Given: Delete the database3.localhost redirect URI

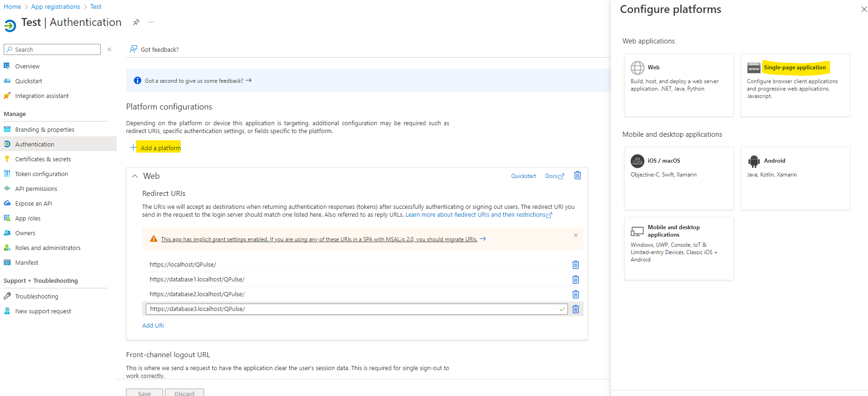Looking at the screenshot, I should pos(575,309).
